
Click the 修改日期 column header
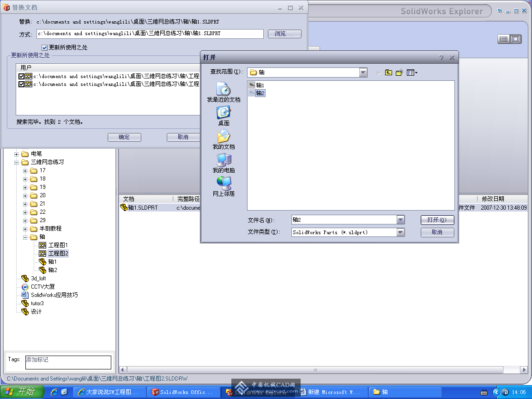(x=503, y=199)
